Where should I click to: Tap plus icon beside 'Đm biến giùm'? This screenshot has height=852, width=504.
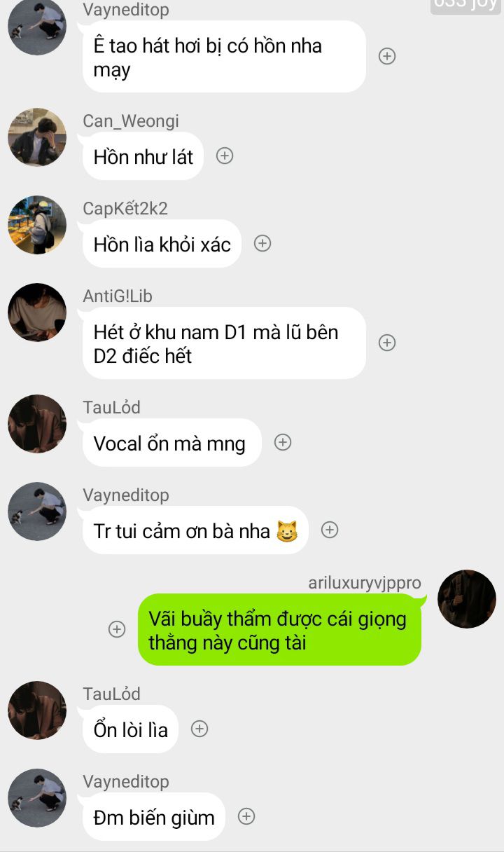pos(246,816)
